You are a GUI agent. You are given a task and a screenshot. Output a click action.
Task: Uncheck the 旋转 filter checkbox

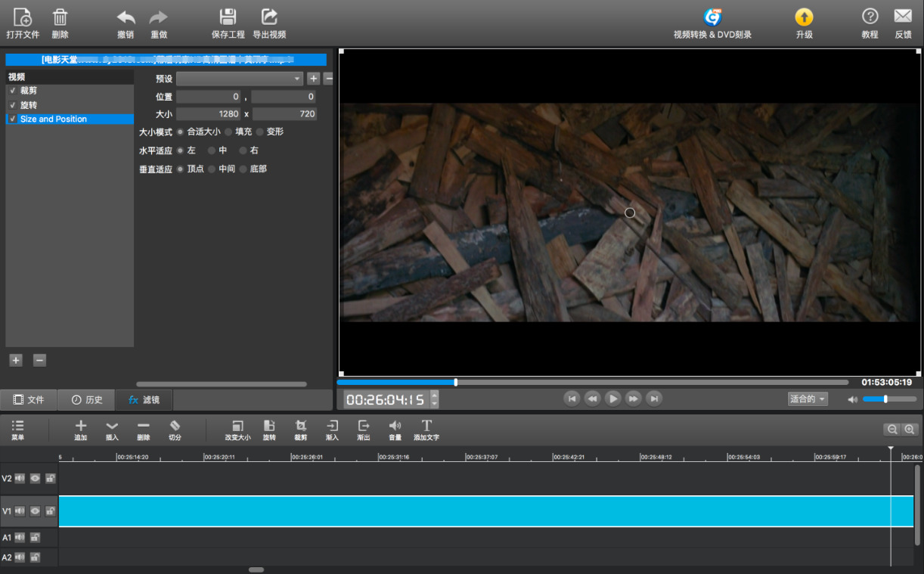tap(12, 105)
